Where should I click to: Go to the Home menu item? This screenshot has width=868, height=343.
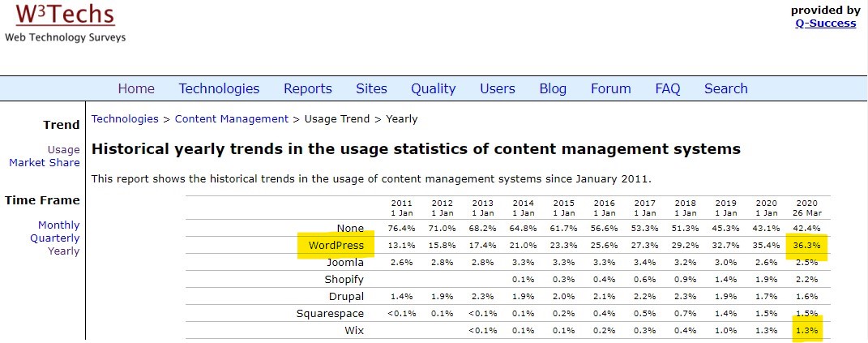[x=136, y=88]
